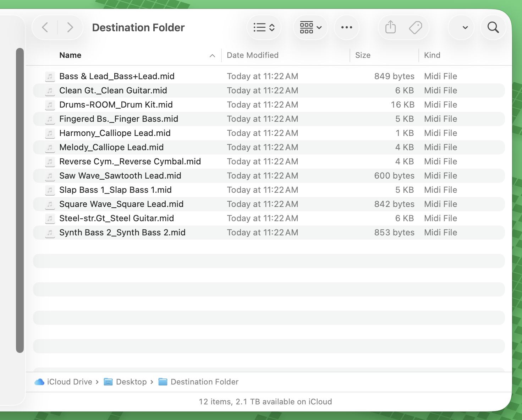Select file name Harmony_Calliope Lead.mid
Viewport: 522px width, 420px height.
[x=115, y=133]
